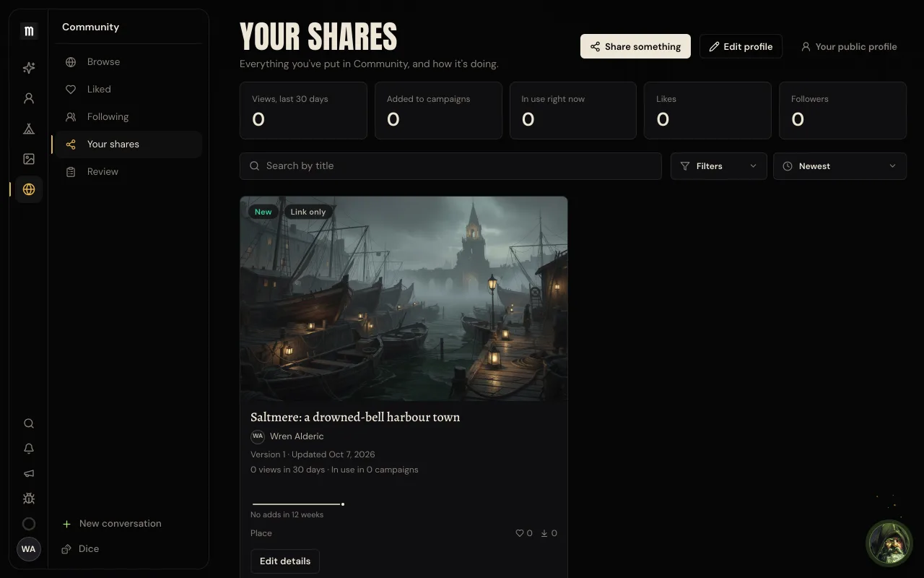Open the image gallery icon in rail
The image size is (924, 578).
pos(29,159)
